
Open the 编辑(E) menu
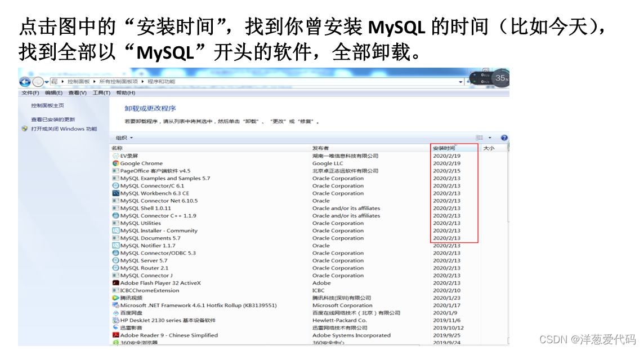(x=54, y=93)
